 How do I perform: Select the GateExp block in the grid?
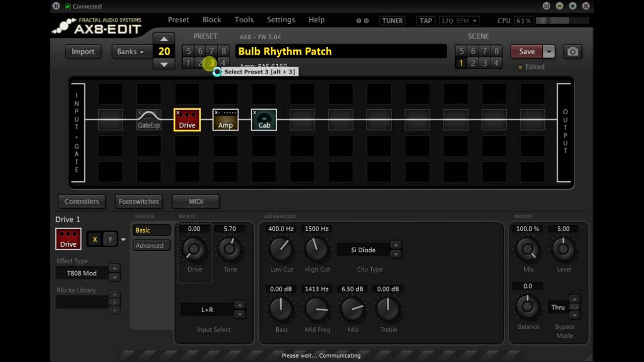click(149, 120)
